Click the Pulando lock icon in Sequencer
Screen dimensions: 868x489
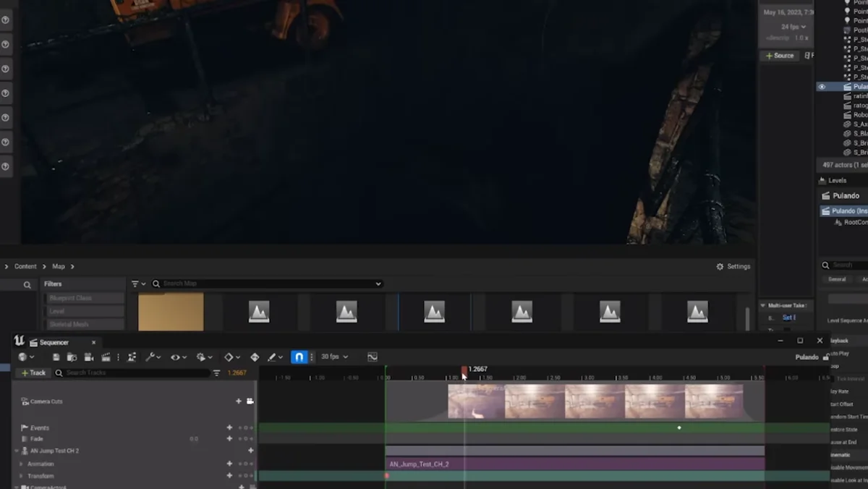pyautogui.click(x=826, y=357)
